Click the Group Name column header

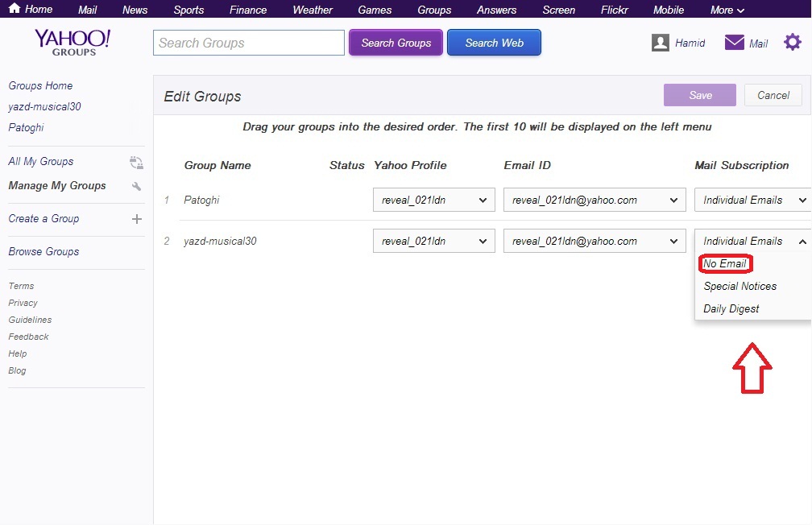[x=217, y=165]
